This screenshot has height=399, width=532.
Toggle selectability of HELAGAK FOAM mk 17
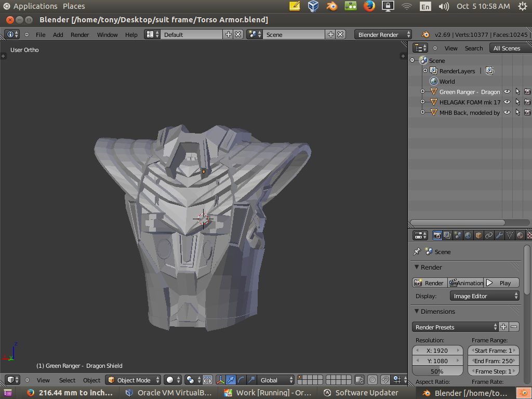517,102
